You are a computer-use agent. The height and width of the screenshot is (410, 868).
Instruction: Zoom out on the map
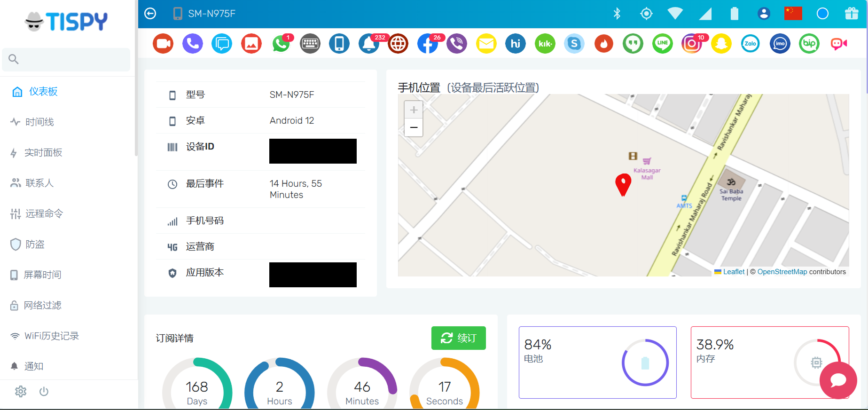[414, 128]
